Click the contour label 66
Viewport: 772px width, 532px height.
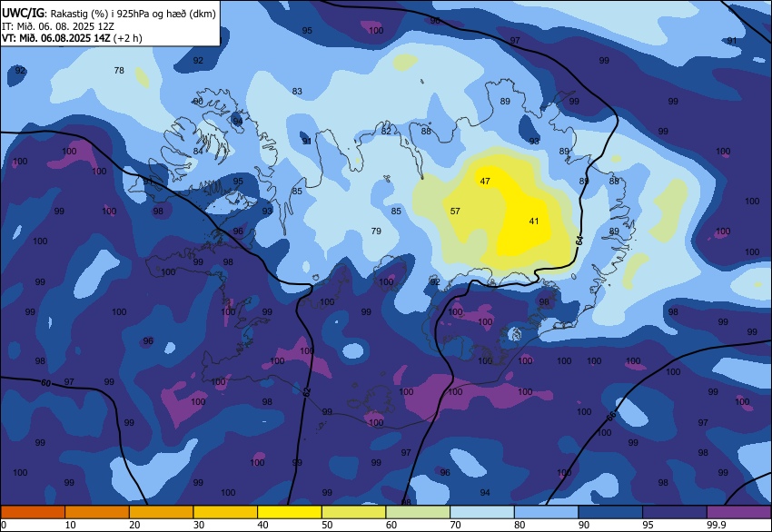[611, 416]
